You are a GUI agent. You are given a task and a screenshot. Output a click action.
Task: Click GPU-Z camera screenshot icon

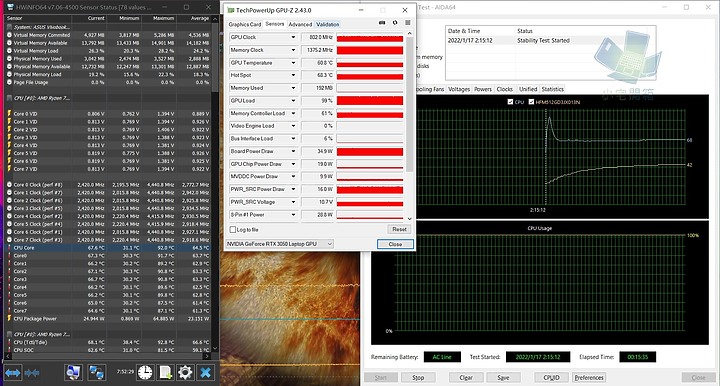click(382, 23)
